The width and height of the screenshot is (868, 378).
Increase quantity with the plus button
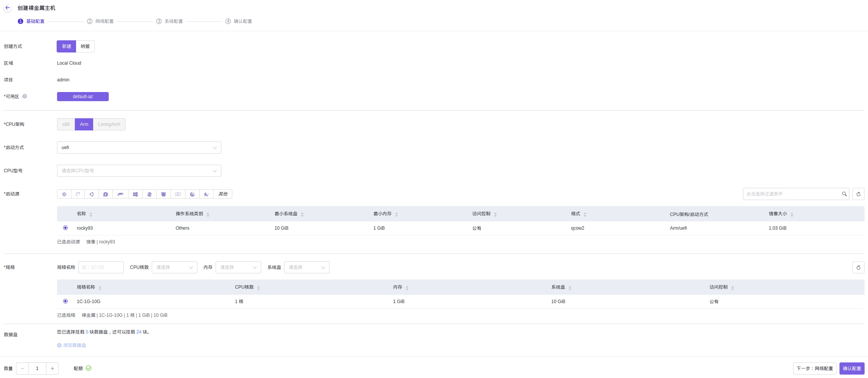52,368
